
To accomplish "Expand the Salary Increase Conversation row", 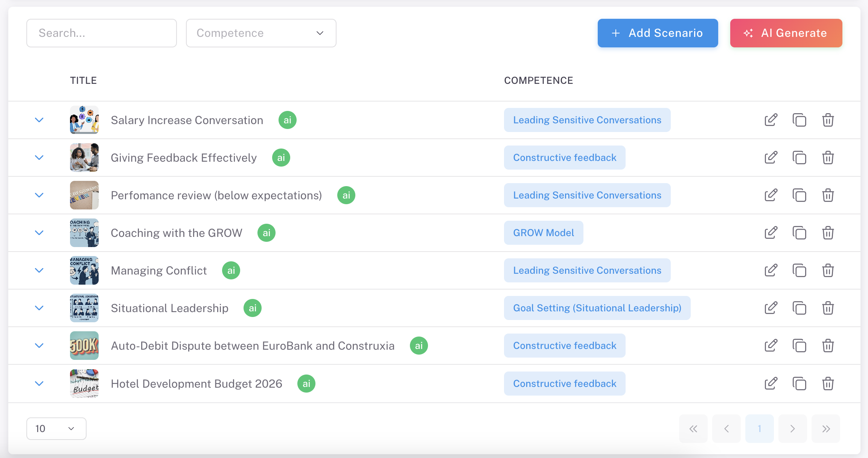I will tap(39, 120).
